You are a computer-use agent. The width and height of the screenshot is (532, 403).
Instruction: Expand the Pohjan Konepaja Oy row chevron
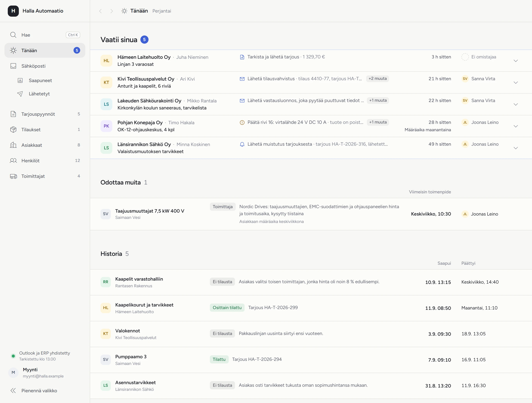click(x=516, y=126)
